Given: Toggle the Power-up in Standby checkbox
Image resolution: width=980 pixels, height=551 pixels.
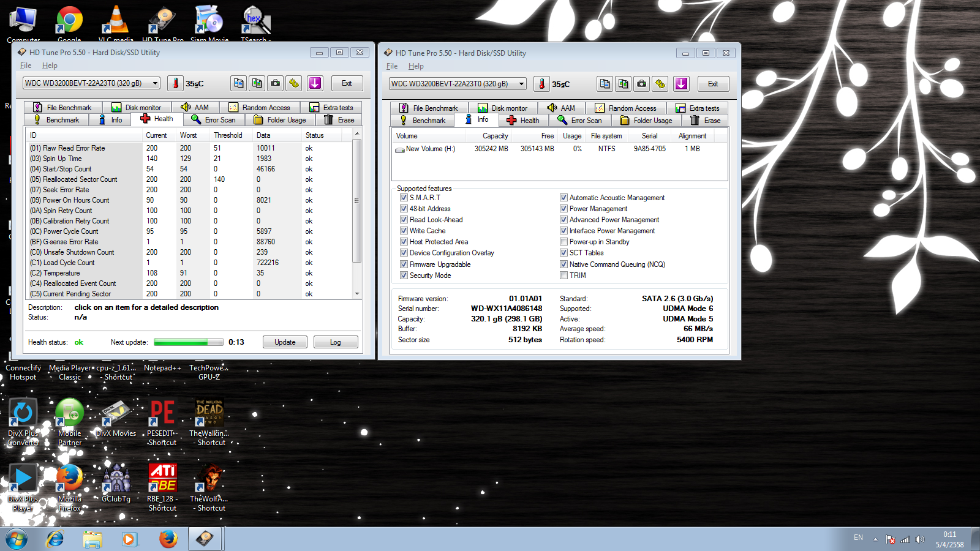Looking at the screenshot, I should point(563,242).
